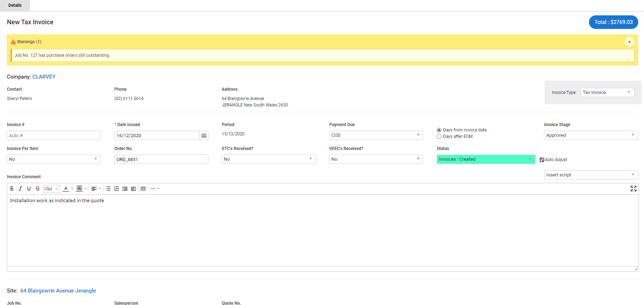The height and width of the screenshot is (305, 644).
Task: Open text color picker arrow
Action: [x=72, y=189]
